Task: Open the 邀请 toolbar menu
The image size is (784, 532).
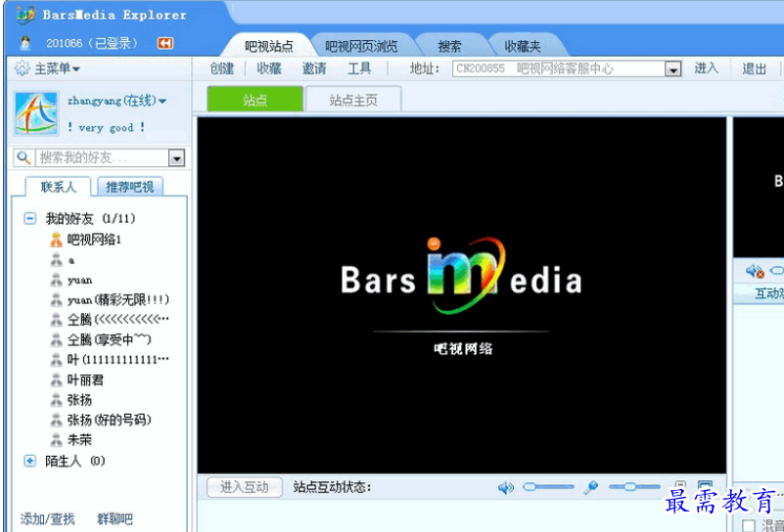Action: [314, 68]
